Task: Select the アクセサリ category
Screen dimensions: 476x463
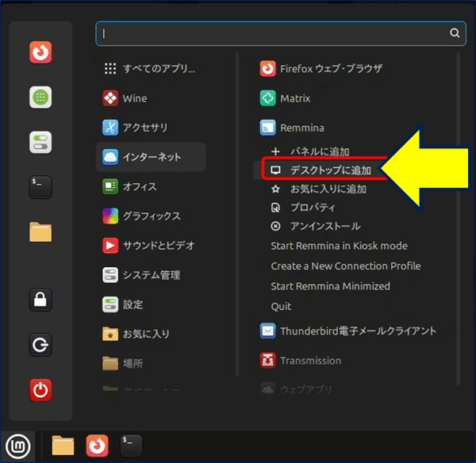Action: click(x=151, y=128)
